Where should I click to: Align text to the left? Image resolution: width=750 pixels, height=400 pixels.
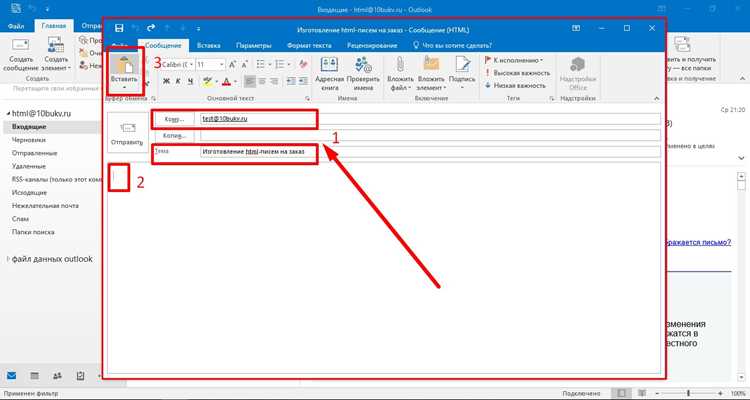pyautogui.click(x=250, y=81)
